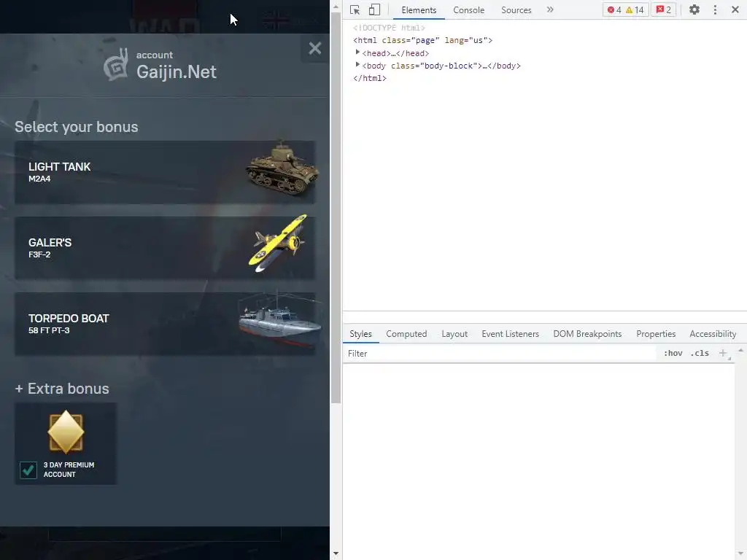Click the page scrollbar down arrow
Screen dimensions: 747x560
click(336, 554)
